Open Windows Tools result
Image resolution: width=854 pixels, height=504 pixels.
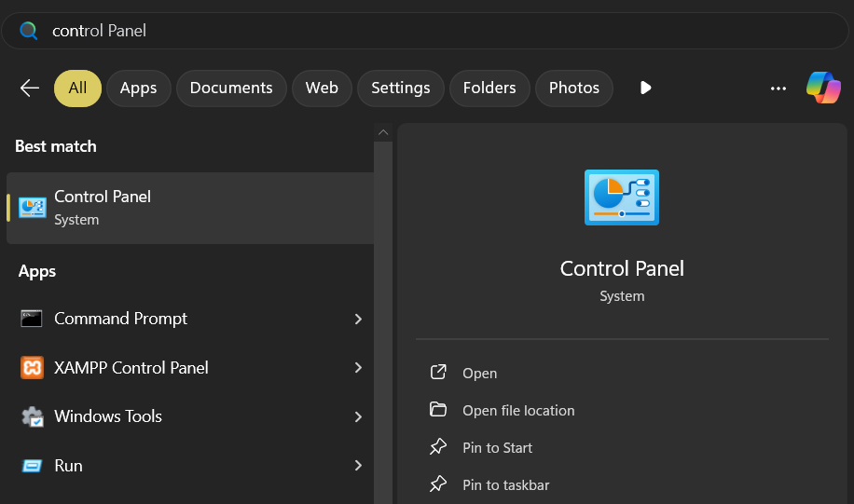[190, 416]
